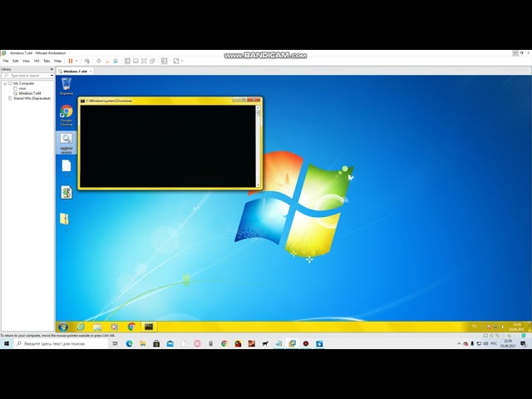Image resolution: width=532 pixels, height=399 pixels.
Task: Open the VMware View menu
Action: click(26, 61)
